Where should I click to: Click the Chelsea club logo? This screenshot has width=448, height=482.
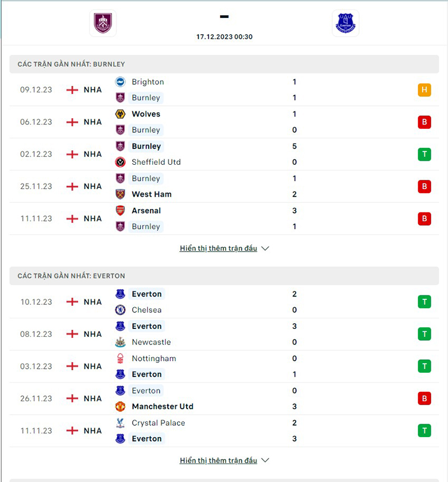point(122,310)
